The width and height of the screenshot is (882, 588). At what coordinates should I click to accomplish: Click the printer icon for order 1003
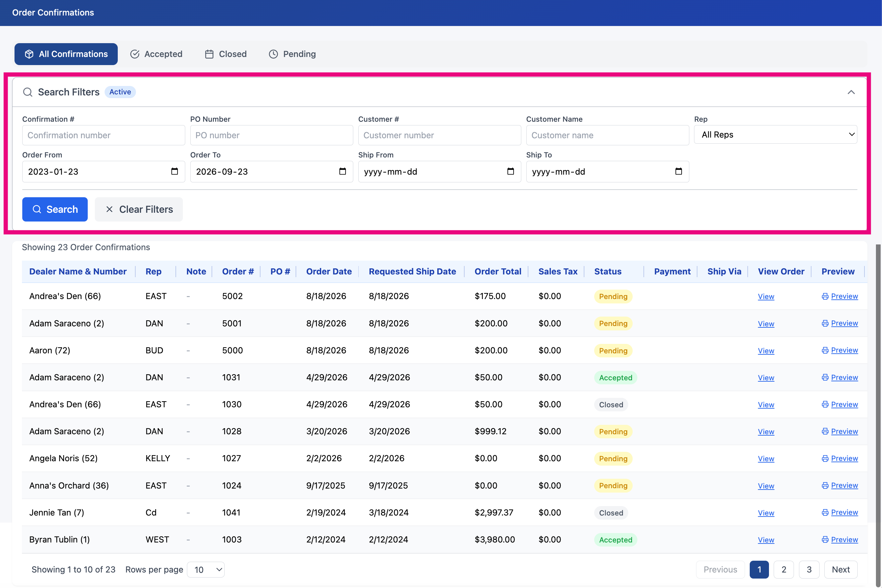[x=825, y=539]
